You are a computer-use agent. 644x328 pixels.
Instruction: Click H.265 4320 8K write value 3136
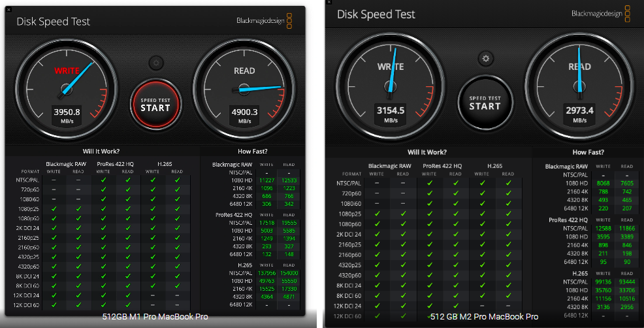604,307
